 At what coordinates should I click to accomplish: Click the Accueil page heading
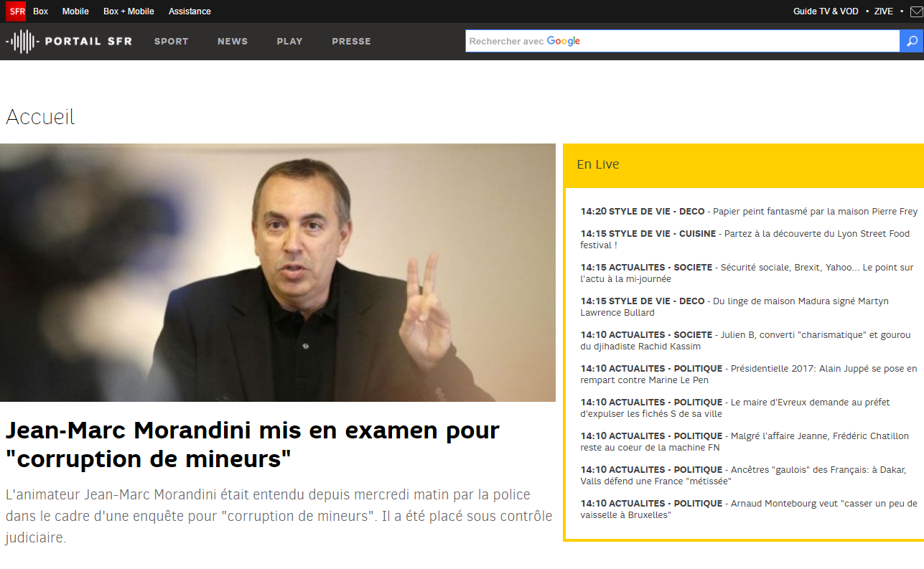click(x=40, y=117)
